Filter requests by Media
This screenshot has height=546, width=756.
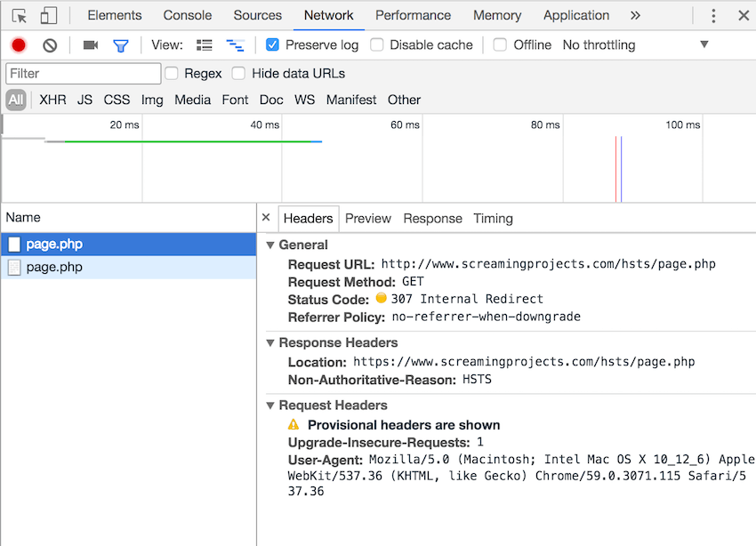[x=192, y=100]
